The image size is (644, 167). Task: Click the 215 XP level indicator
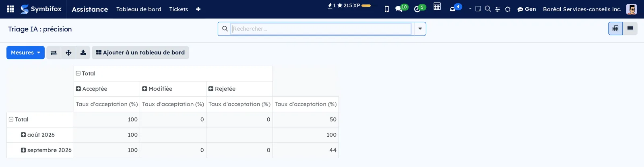[x=354, y=6]
